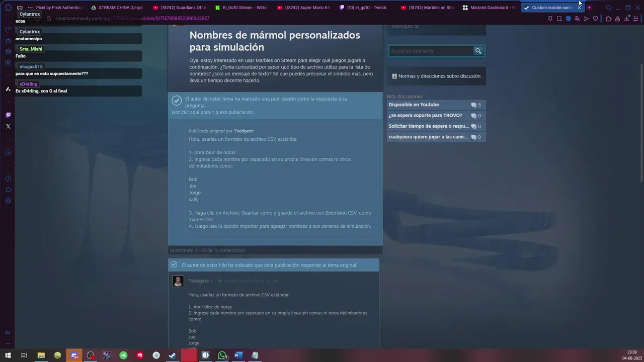Switch to Marbled Dashboard tab
644x362 pixels.
489,8
